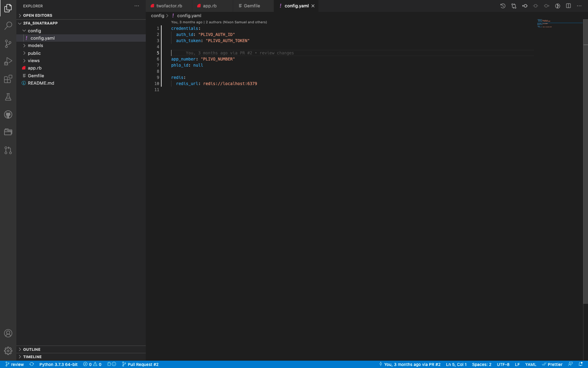Click the GitHub Pull Requests icon
This screenshot has height=368, width=588.
(8, 150)
